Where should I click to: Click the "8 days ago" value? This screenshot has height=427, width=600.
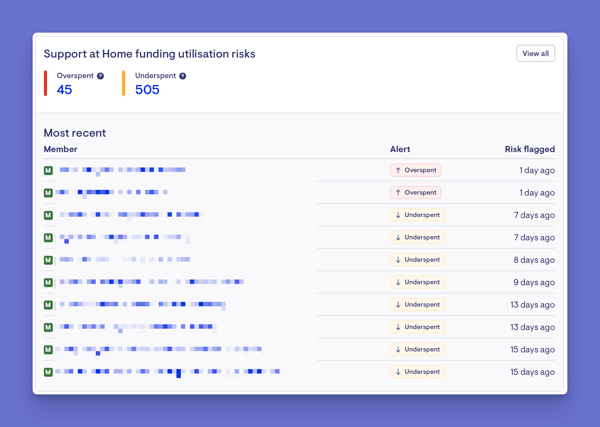point(534,260)
